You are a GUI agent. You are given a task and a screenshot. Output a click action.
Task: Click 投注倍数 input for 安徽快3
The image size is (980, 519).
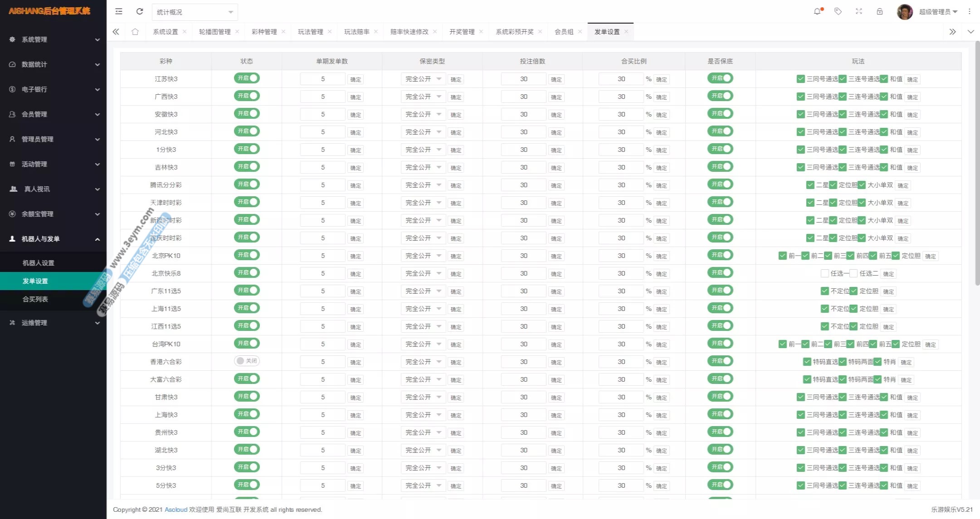[x=524, y=114]
